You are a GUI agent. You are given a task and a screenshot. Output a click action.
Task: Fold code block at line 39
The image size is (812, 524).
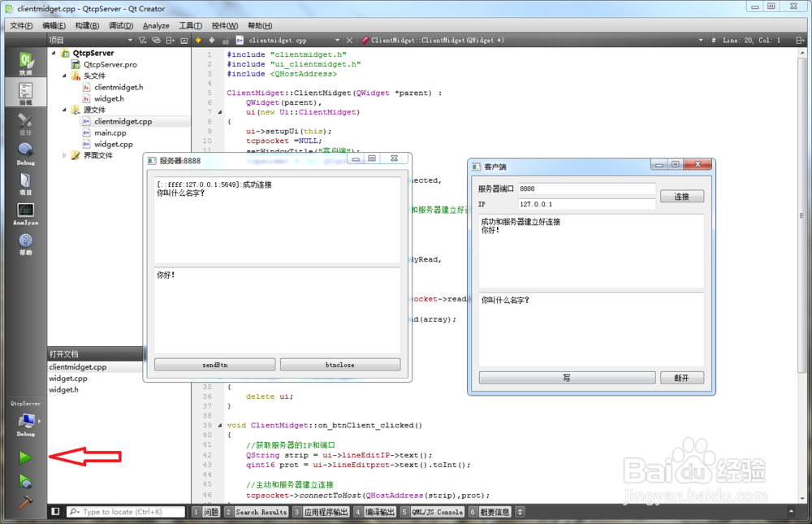pyautogui.click(x=220, y=426)
